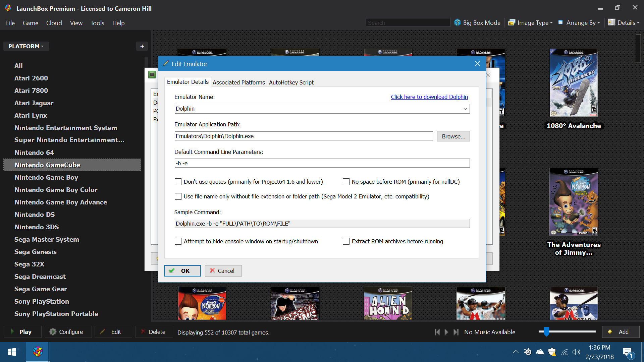Open the Arrange By dropdown
Image resolution: width=644 pixels, height=362 pixels.
pyautogui.click(x=580, y=23)
